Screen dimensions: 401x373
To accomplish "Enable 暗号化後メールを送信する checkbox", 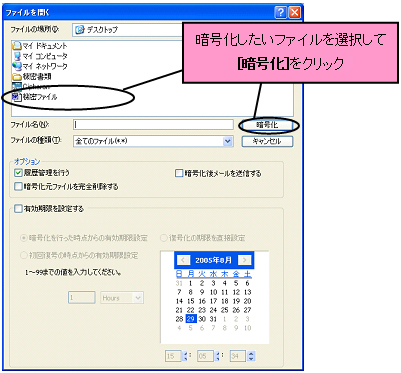I will 179,173.
